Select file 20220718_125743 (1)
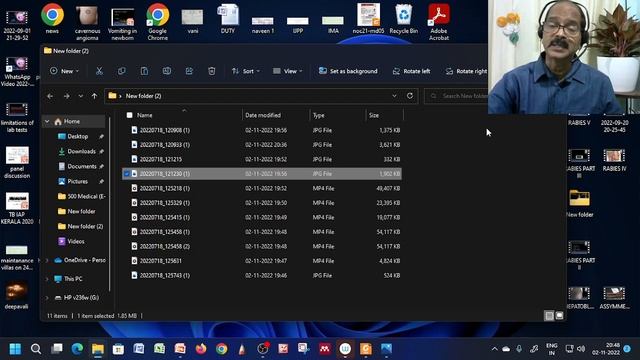Viewport: 640px width, 360px height. 262,276
